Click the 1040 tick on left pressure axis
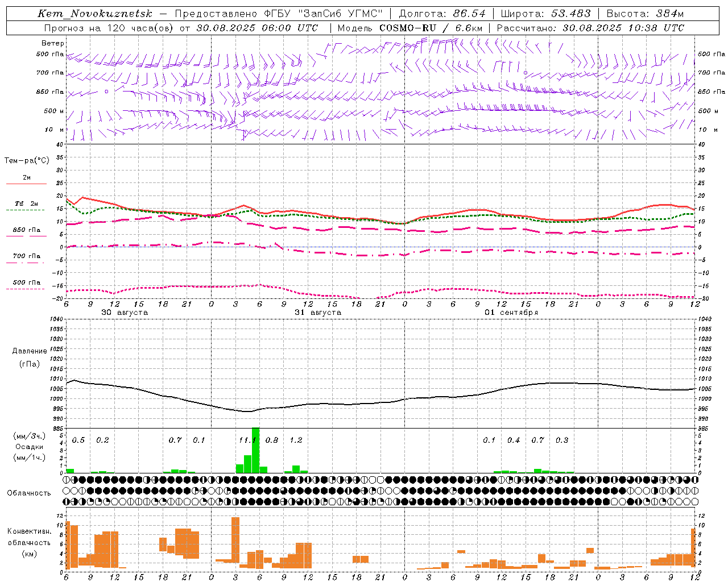Viewport: 728px width, 582px height. [56, 319]
